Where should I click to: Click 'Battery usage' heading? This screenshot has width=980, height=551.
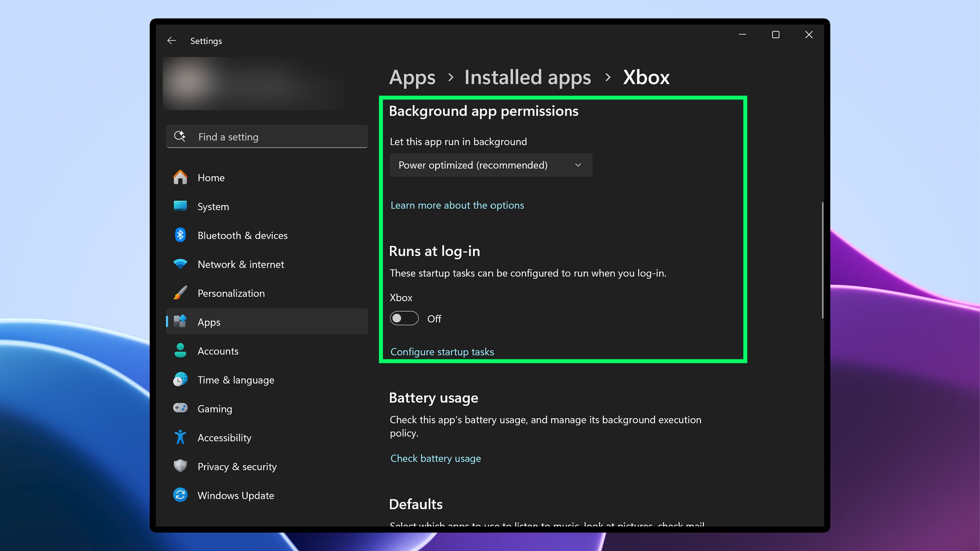coord(433,398)
